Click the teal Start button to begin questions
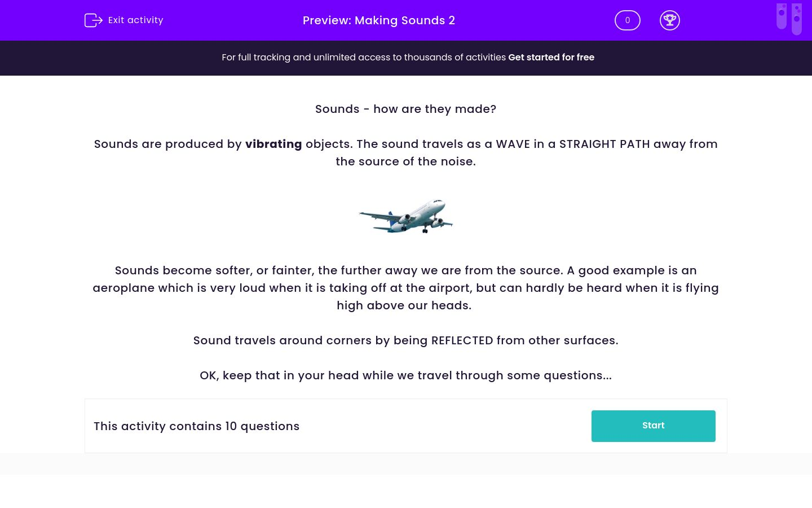 coord(653,426)
